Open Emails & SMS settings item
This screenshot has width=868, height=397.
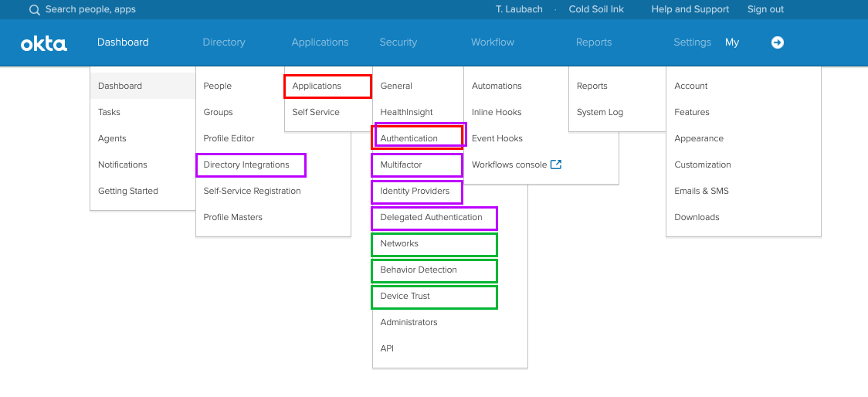701,191
